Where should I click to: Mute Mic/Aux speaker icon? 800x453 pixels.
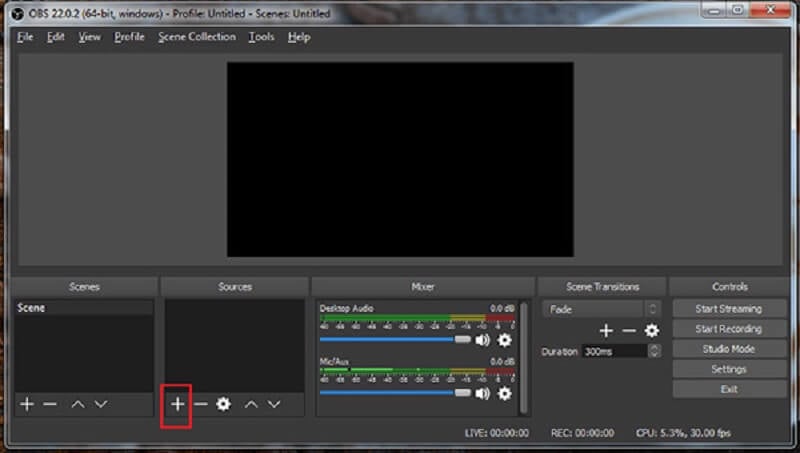pyautogui.click(x=482, y=393)
